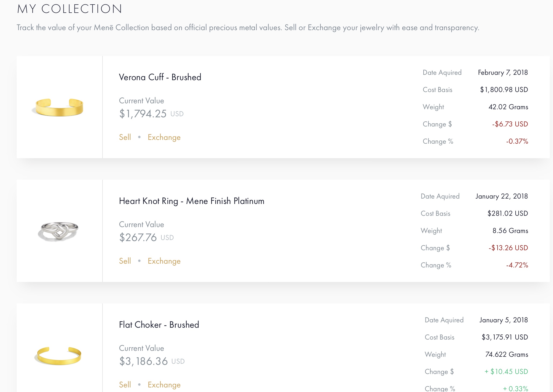This screenshot has width=553, height=392.
Task: Click the Flat Choker - Brushed title
Action: click(x=159, y=325)
